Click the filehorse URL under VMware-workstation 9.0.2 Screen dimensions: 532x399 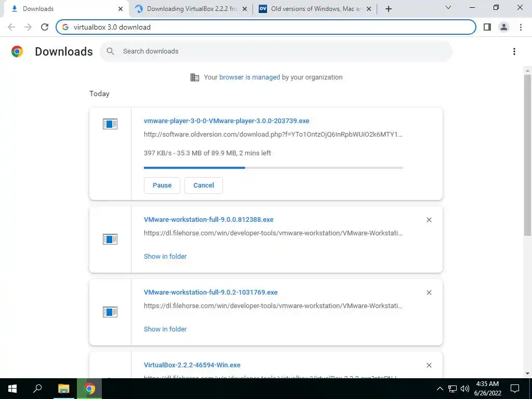(x=273, y=305)
